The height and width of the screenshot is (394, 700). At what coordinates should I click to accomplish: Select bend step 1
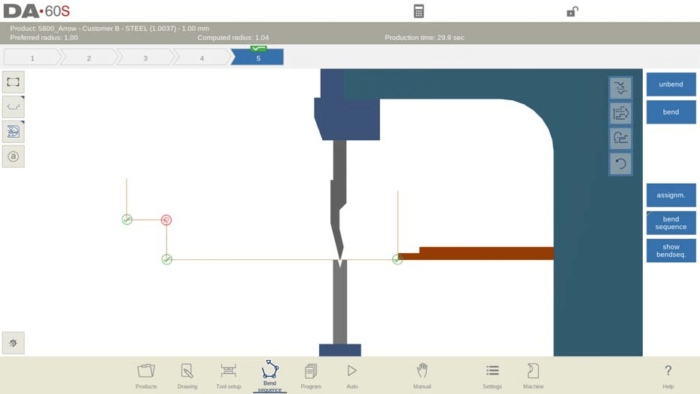(32, 58)
